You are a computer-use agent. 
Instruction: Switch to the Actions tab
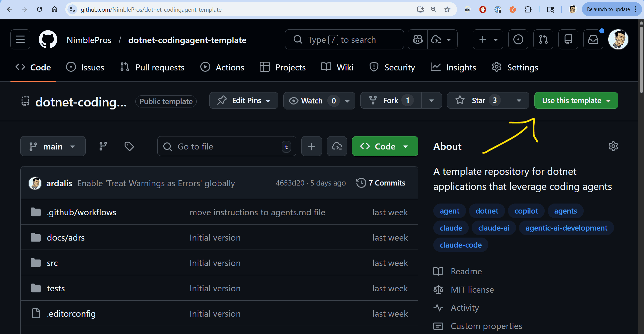pos(222,67)
